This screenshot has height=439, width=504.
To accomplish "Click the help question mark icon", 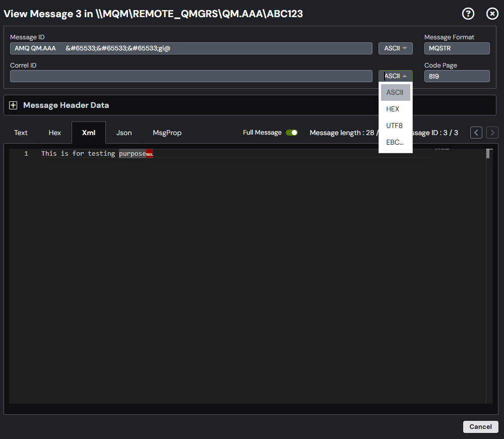I will (x=468, y=14).
